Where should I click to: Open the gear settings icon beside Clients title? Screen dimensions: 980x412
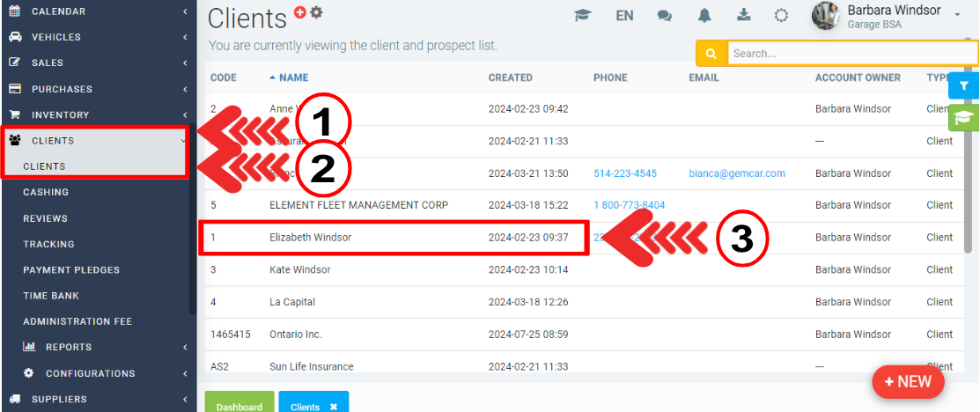click(x=316, y=12)
